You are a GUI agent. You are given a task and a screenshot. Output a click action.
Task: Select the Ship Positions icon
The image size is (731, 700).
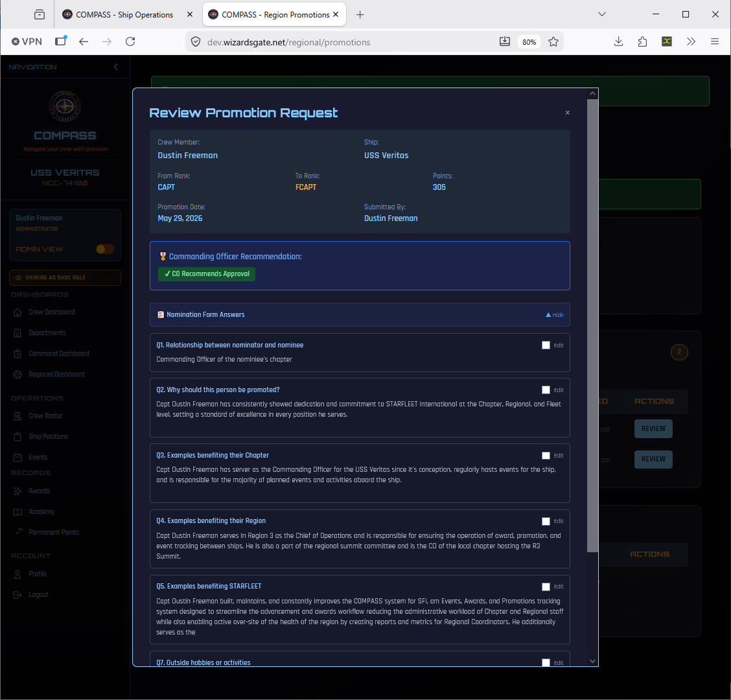pyautogui.click(x=17, y=436)
